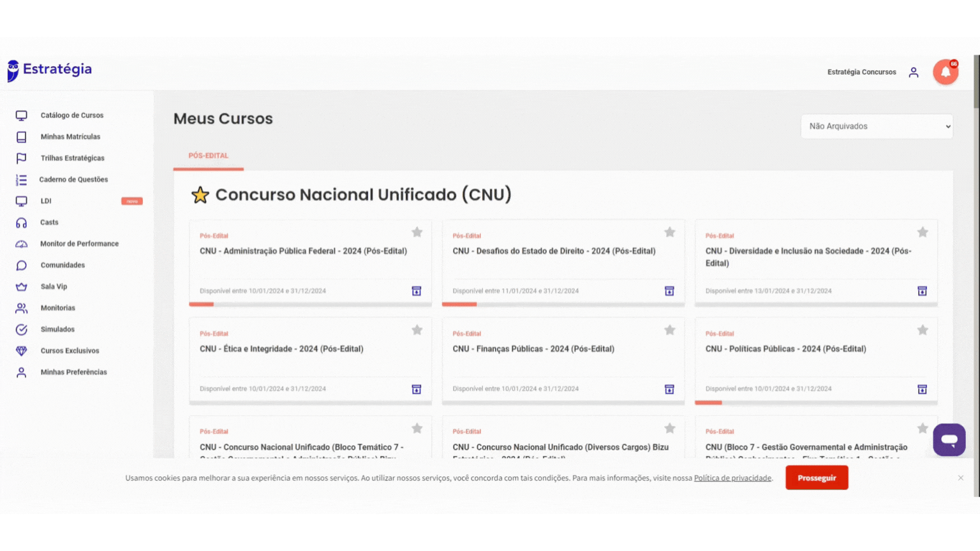The width and height of the screenshot is (980, 551).
Task: Open Sala Vip in the sidebar
Action: click(54, 287)
